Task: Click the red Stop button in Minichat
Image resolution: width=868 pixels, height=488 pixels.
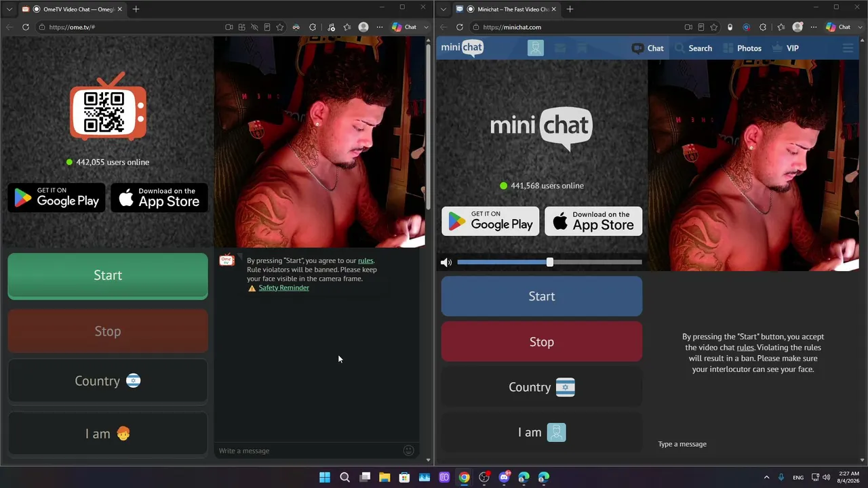Action: click(542, 342)
